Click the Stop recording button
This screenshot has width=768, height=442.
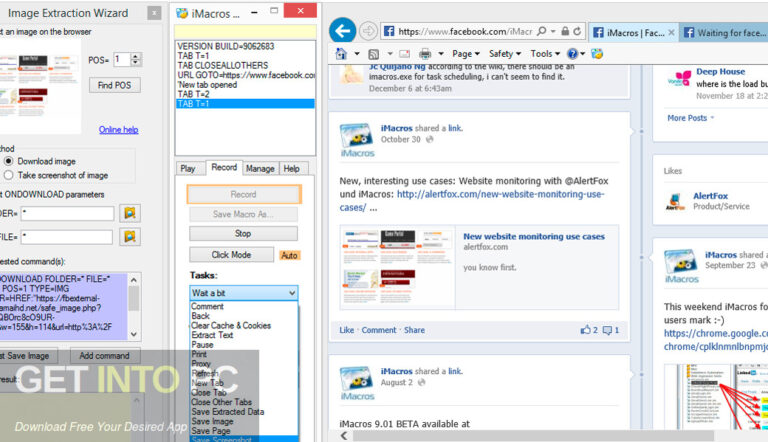(243, 233)
